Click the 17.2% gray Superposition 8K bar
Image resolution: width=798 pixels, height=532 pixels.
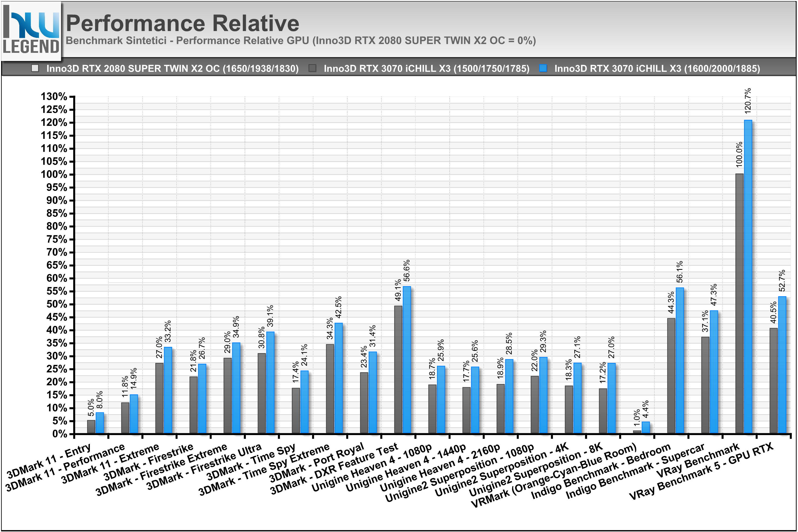[x=603, y=411]
